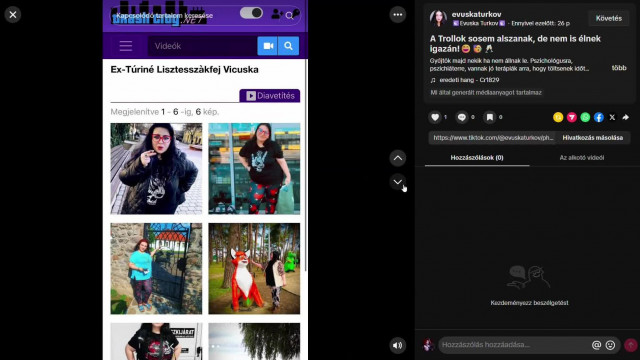
Task: Start the Diavetítés slideshow
Action: [x=269, y=96]
